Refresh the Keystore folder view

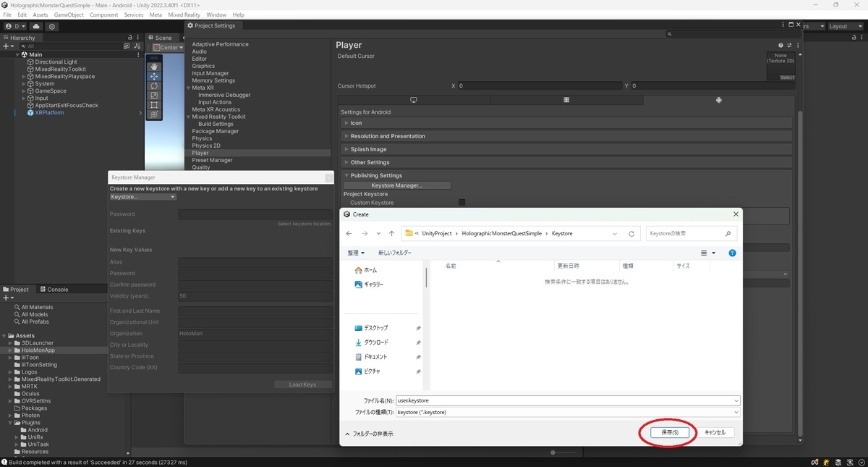pyautogui.click(x=631, y=234)
